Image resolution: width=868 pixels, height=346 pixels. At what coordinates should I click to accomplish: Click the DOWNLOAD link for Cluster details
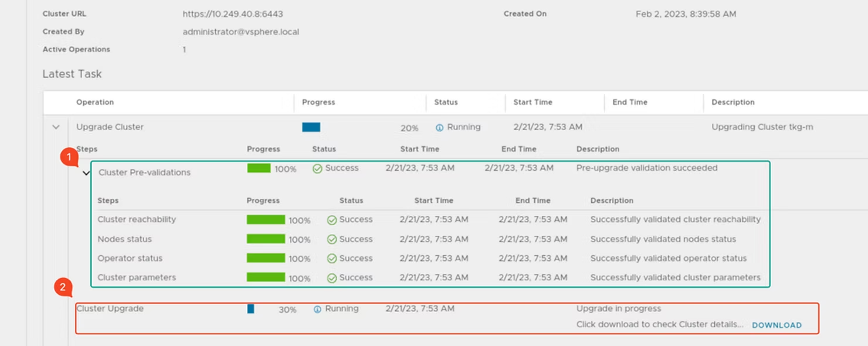tap(777, 325)
